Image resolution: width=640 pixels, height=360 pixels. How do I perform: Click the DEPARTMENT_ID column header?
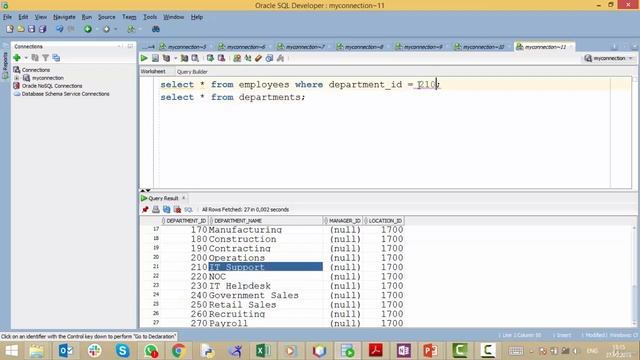click(x=185, y=220)
